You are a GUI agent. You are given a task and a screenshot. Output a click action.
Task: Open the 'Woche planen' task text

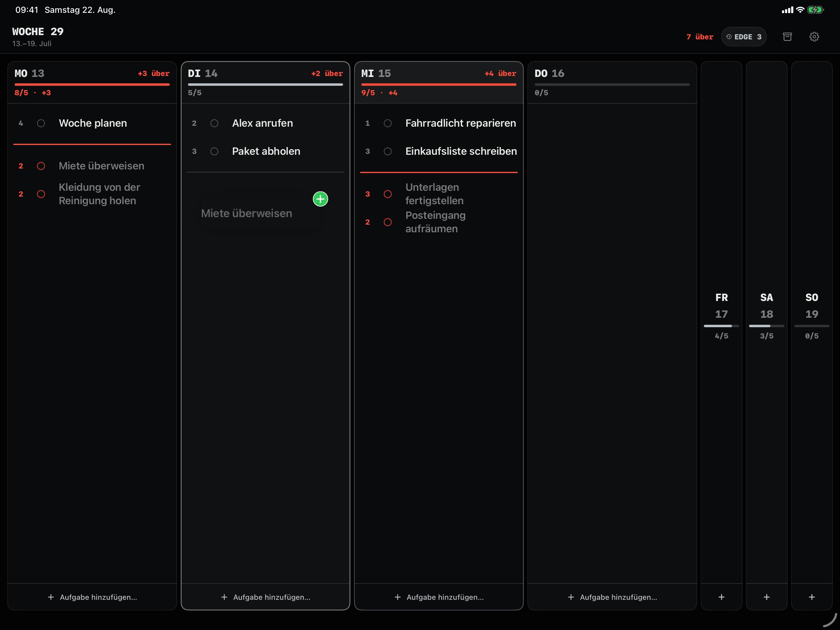coord(93,123)
